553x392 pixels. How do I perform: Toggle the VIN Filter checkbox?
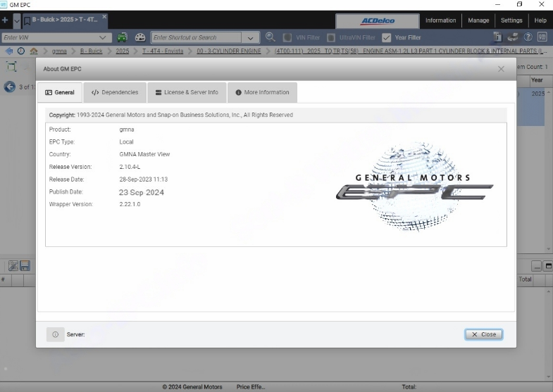point(287,37)
